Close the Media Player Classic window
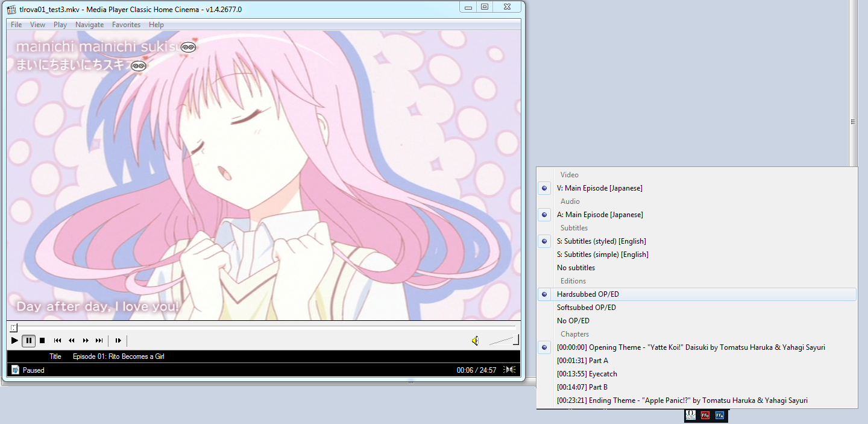 coord(508,7)
